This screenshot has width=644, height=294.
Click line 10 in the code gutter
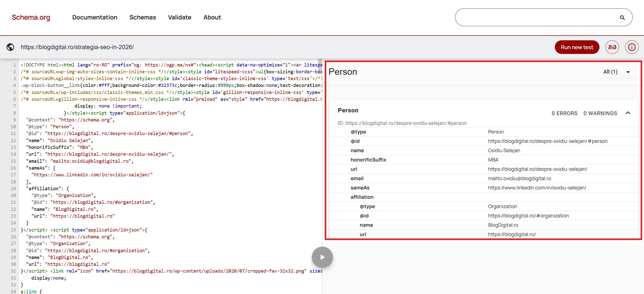13,127
